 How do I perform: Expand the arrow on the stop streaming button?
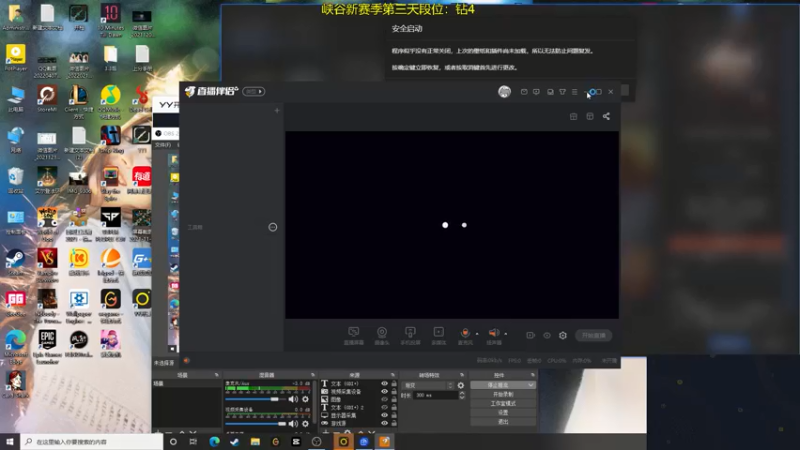click(531, 385)
